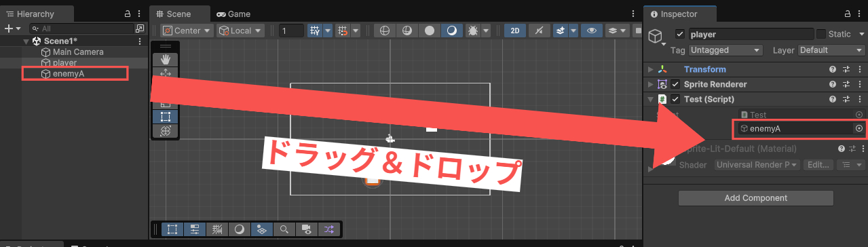Open the Hierarchy create plus dropdown
The image size is (868, 247).
tap(13, 28)
